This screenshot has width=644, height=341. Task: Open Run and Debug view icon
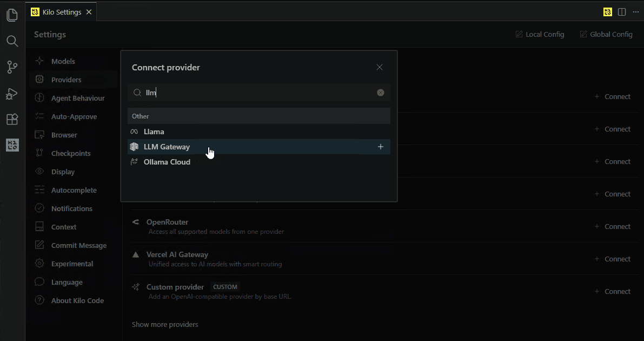click(x=12, y=94)
